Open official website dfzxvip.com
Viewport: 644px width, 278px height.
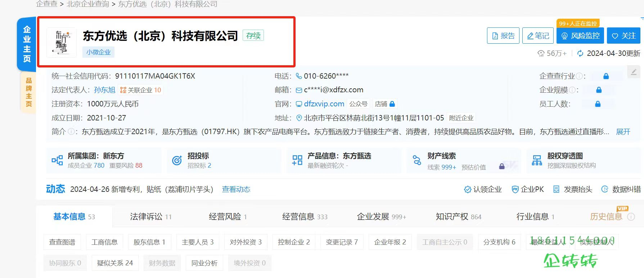coord(324,104)
